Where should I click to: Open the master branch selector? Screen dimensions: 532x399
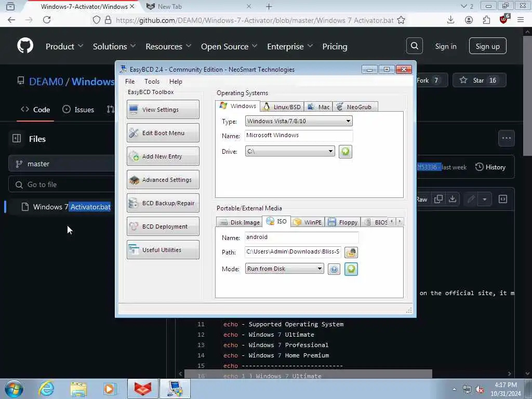tap(61, 164)
